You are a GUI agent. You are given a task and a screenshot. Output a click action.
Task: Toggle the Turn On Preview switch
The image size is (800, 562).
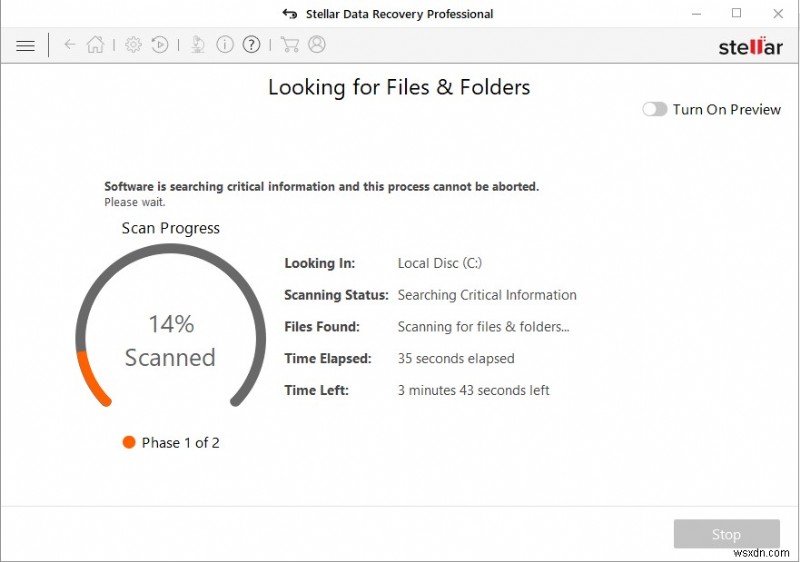(x=655, y=109)
